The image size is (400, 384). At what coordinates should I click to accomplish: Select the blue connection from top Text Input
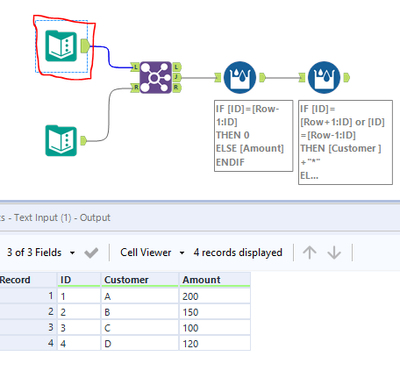[x=109, y=57]
